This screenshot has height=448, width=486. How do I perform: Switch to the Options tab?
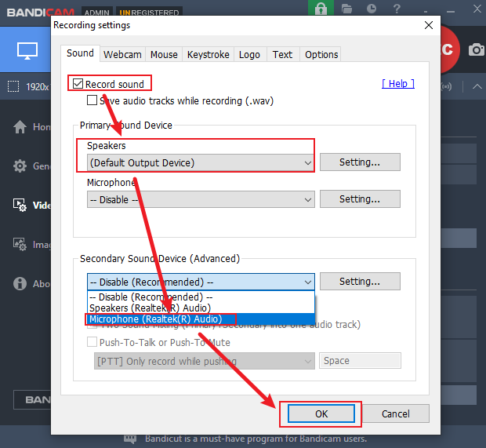321,55
